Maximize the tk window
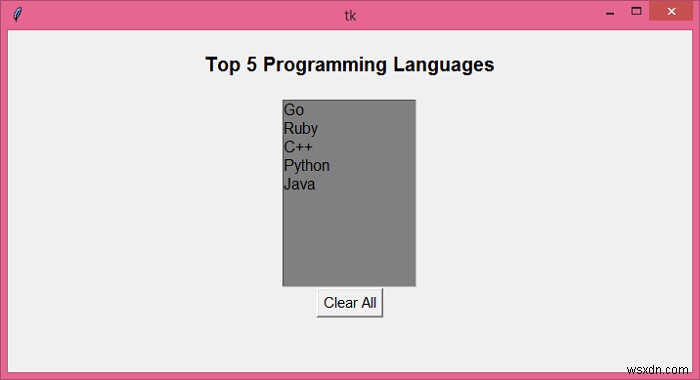Image resolution: width=700 pixels, height=380 pixels. [x=636, y=11]
